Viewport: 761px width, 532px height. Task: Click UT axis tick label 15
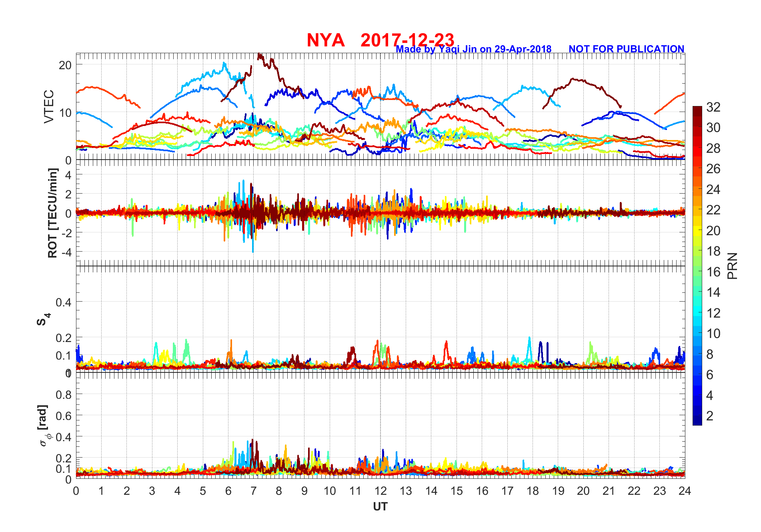[457, 491]
